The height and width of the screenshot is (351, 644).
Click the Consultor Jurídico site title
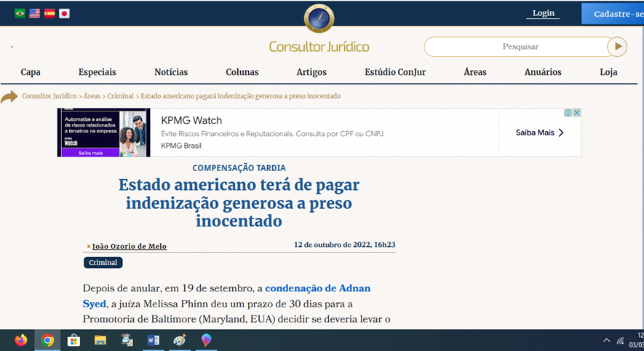point(319,47)
